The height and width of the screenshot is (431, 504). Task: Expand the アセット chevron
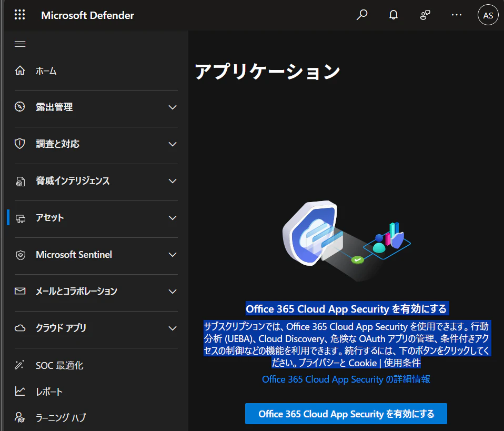173,218
